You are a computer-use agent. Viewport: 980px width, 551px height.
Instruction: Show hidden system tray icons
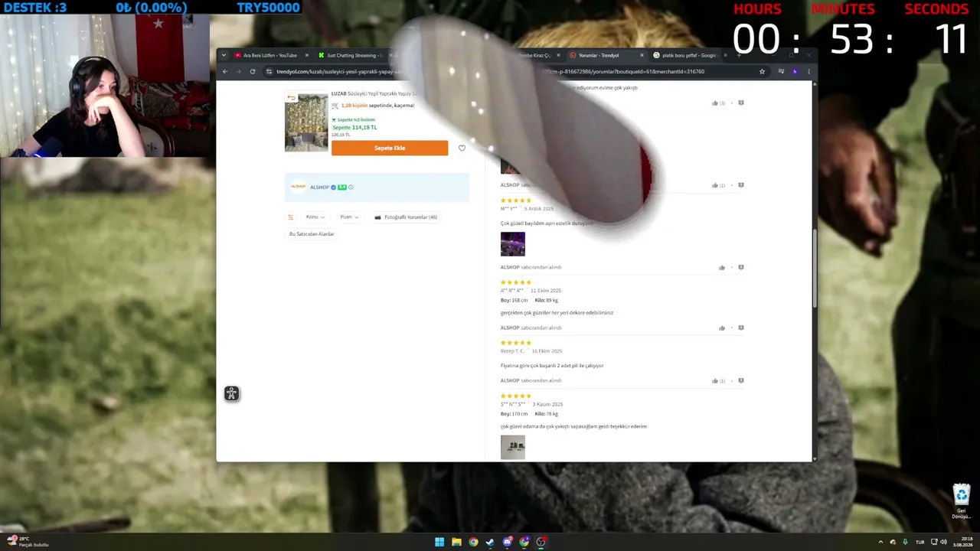(880, 542)
